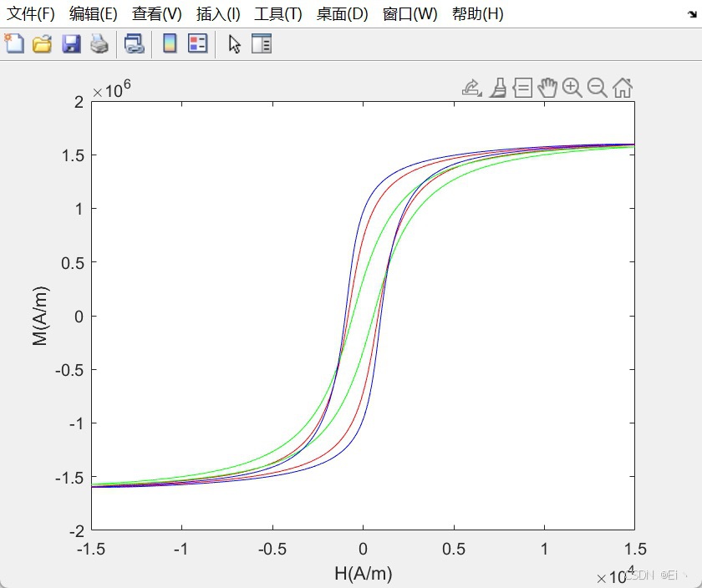Click the Link Plot icon
This screenshot has height=588, width=702.
point(134,44)
